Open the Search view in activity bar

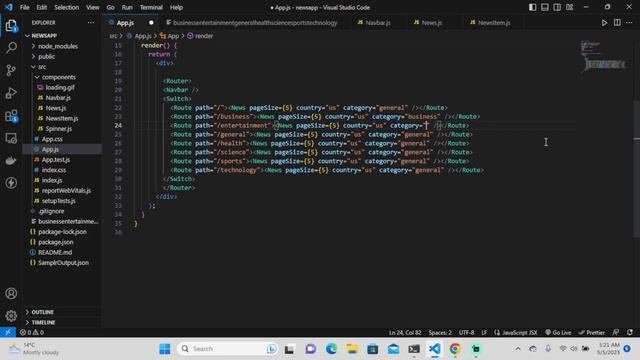tap(11, 48)
